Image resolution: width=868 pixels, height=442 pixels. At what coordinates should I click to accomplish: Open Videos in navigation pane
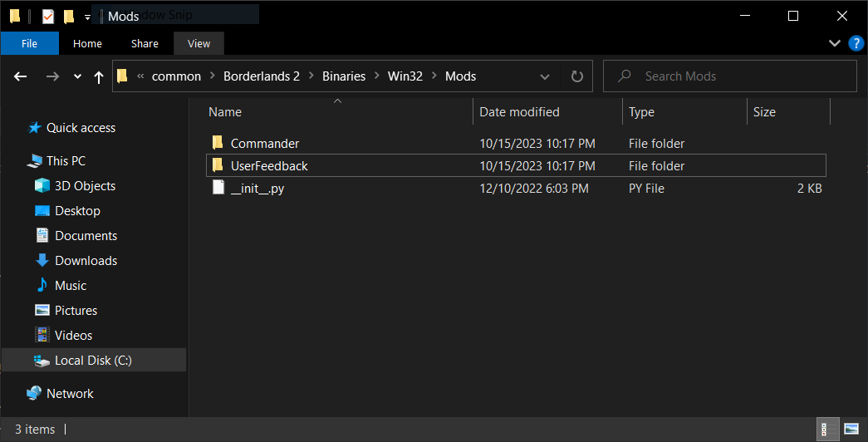pyautogui.click(x=73, y=335)
